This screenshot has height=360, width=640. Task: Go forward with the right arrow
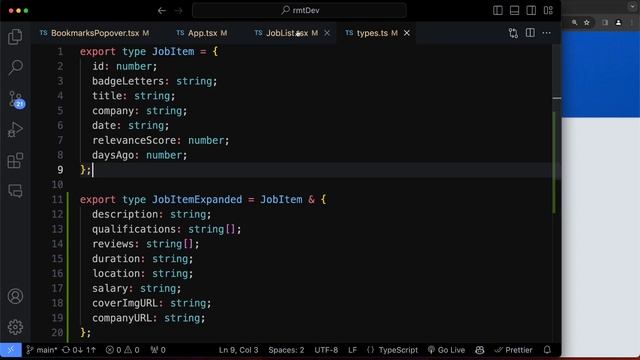pyautogui.click(x=178, y=11)
